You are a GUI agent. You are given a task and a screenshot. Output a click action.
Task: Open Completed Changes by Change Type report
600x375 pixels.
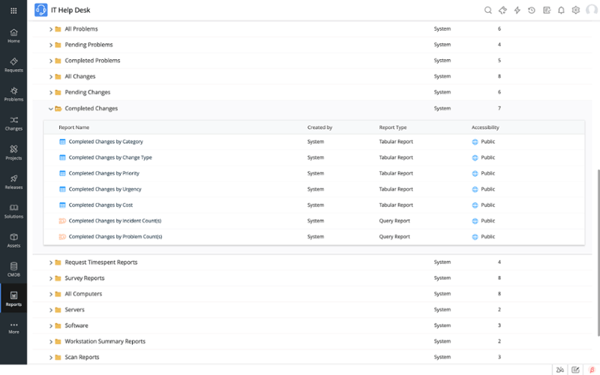110,157
